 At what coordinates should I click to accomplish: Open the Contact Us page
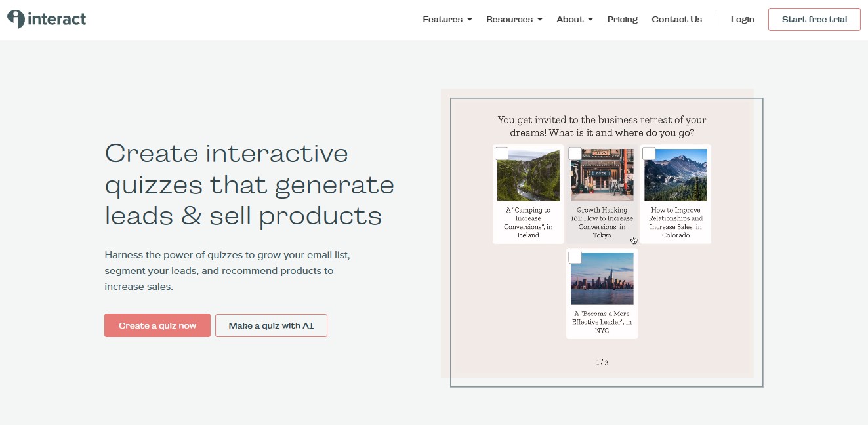click(x=676, y=20)
